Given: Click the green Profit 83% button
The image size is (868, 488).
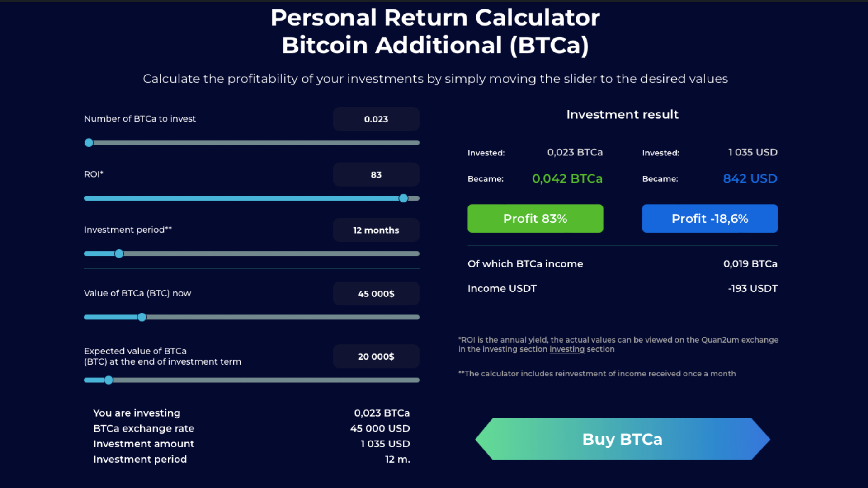Looking at the screenshot, I should (x=535, y=219).
